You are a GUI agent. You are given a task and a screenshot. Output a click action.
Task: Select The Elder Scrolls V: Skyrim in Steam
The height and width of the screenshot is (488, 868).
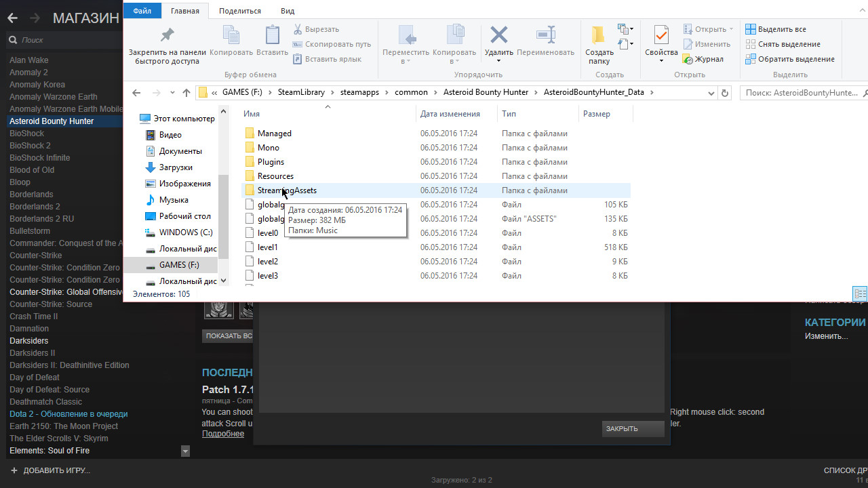pos(59,439)
